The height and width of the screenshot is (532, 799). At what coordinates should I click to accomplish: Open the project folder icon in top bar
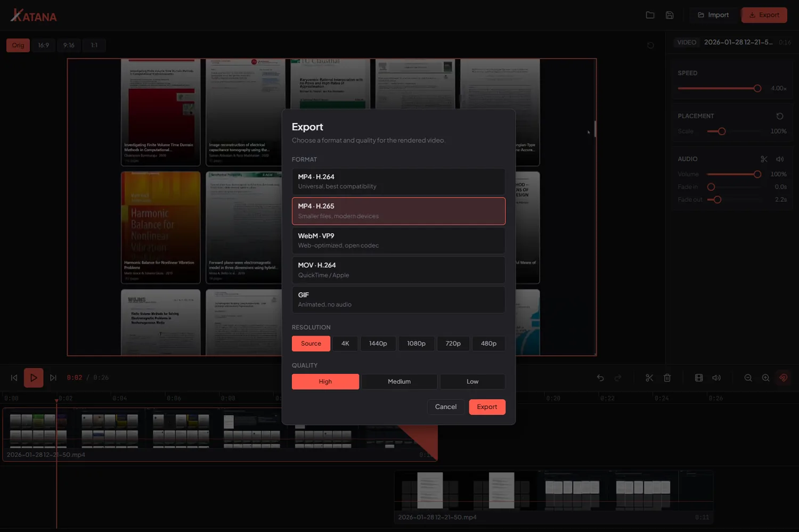point(650,15)
